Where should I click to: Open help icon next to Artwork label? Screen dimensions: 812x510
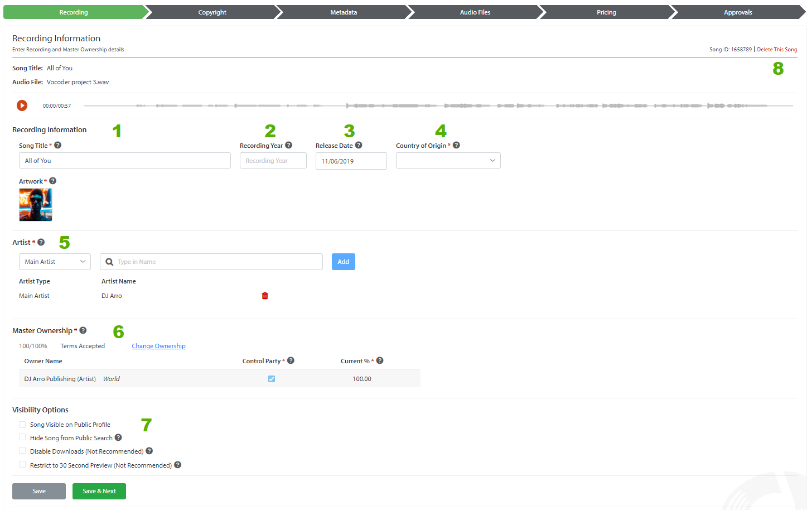52,181
